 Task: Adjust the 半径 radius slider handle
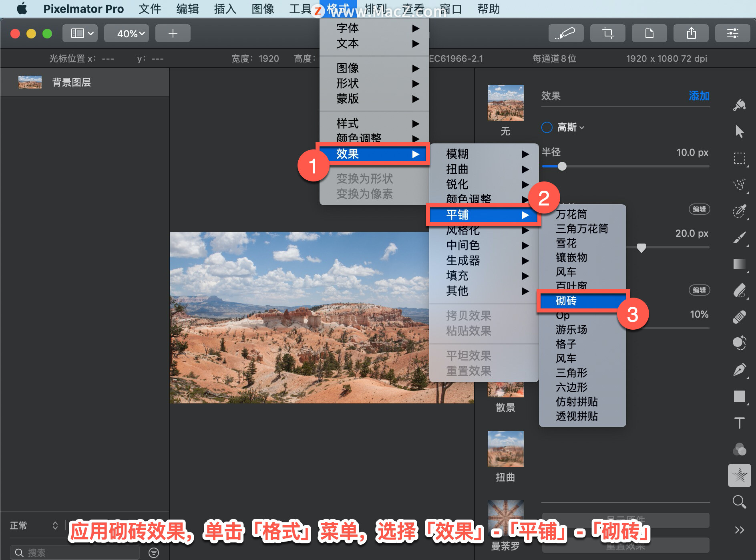[x=562, y=166]
